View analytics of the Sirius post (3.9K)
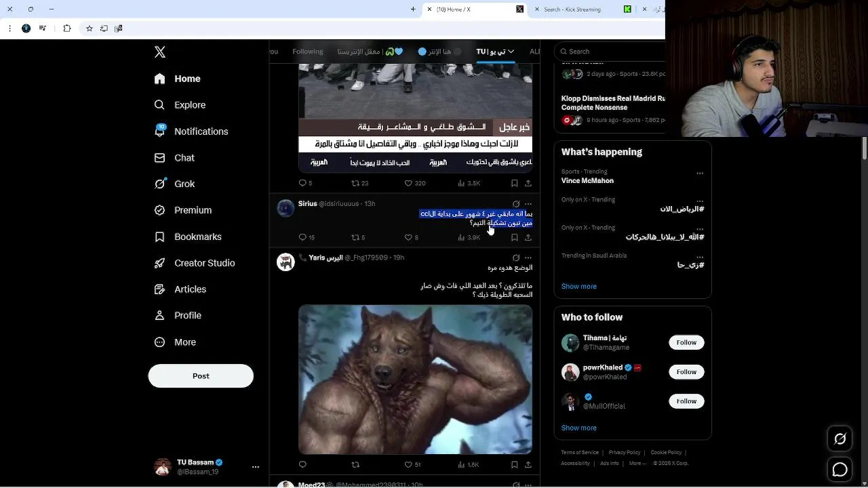The width and height of the screenshot is (868, 488). [x=469, y=237]
